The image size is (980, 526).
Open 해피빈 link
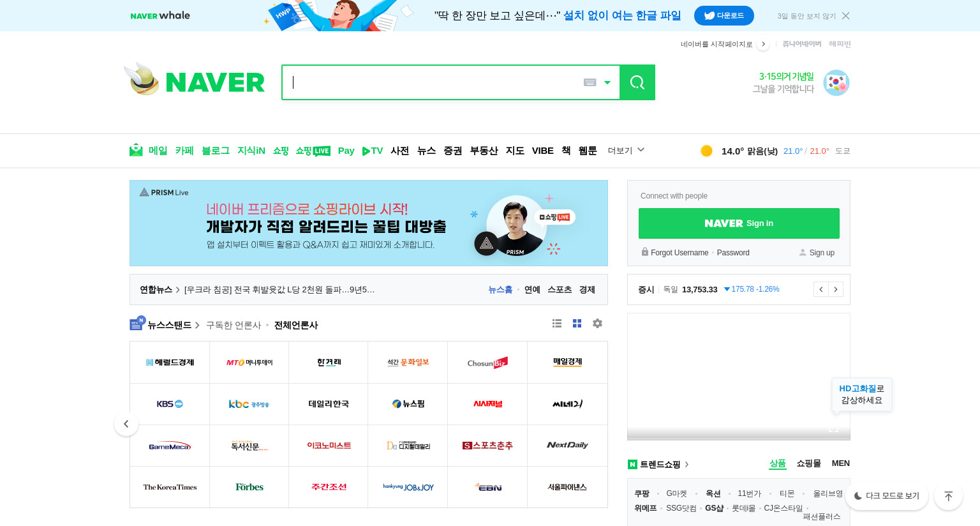(x=840, y=44)
